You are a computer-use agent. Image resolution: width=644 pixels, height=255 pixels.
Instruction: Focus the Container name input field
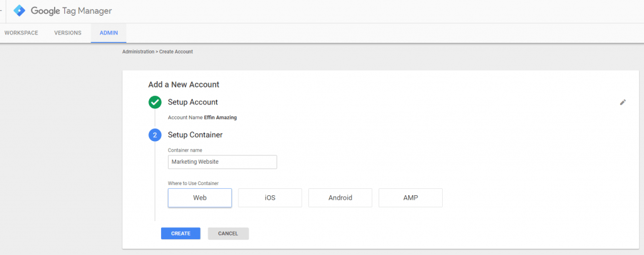click(222, 162)
